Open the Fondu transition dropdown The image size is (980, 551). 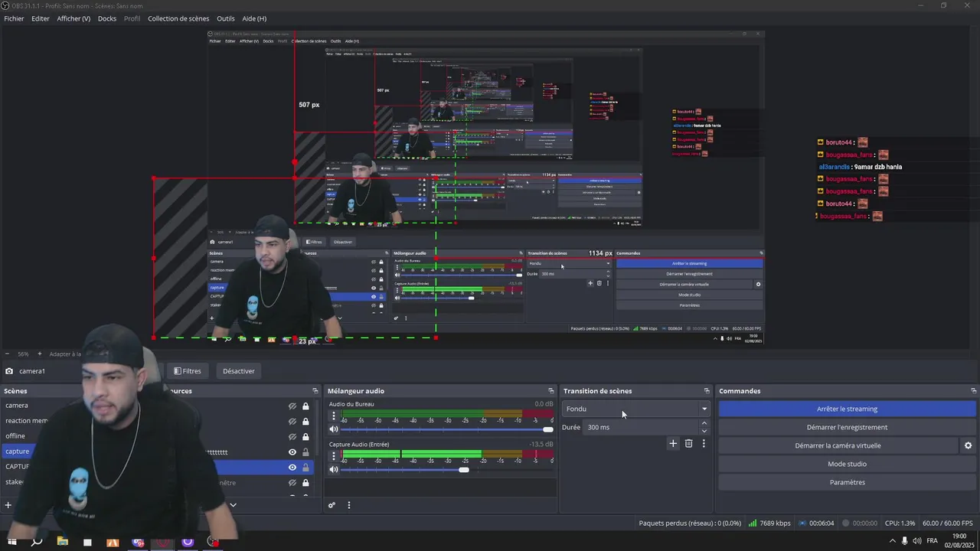(x=636, y=409)
